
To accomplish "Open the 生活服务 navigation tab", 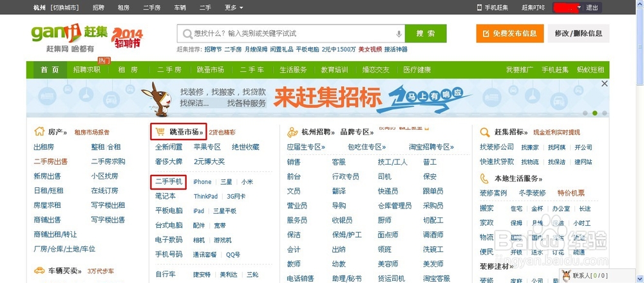I will [x=293, y=69].
